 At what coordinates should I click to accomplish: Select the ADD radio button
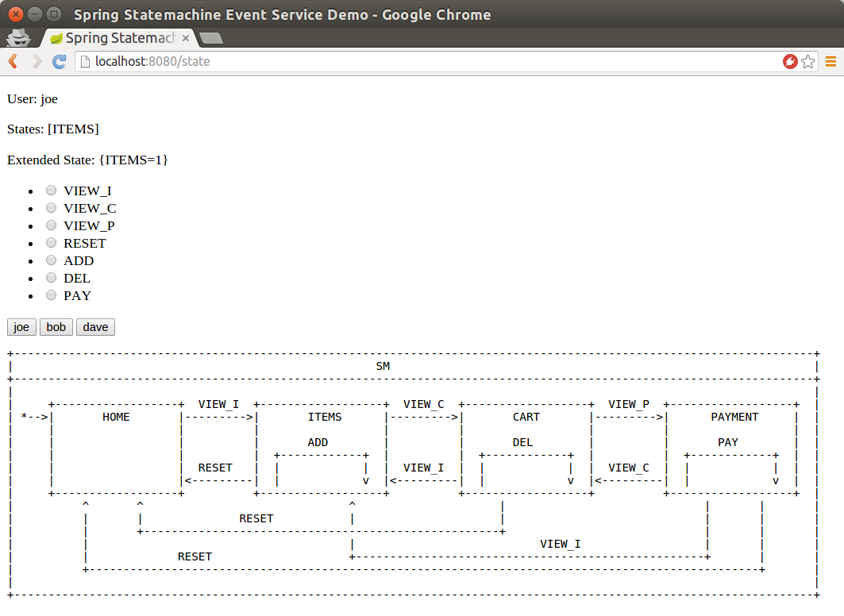click(x=51, y=260)
